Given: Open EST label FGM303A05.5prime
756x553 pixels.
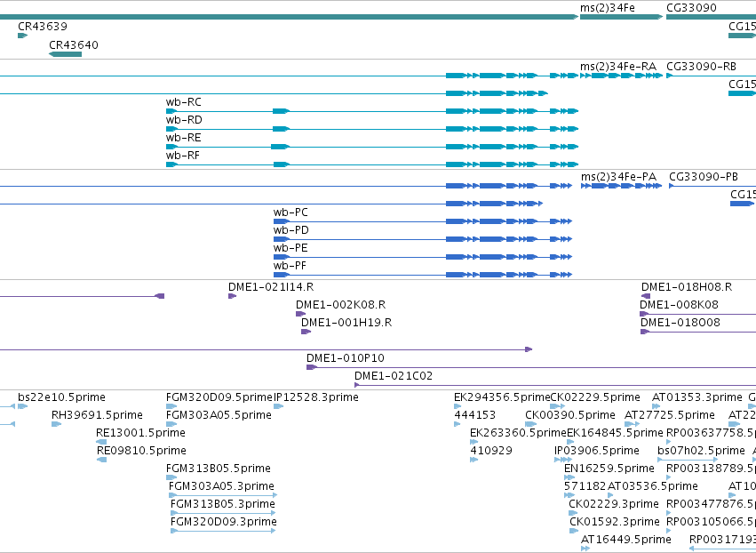Looking at the screenshot, I should 219,415.
